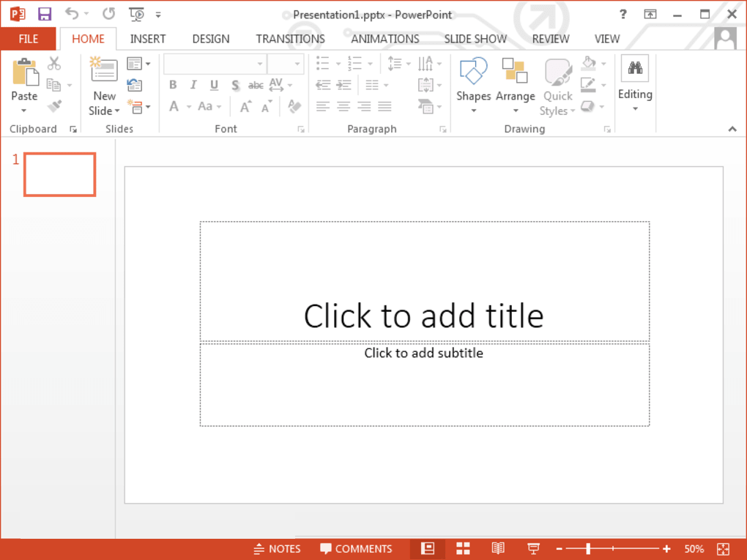Screen dimensions: 747x560
Task: Click Clear All Formatting eraser icon
Action: click(294, 106)
